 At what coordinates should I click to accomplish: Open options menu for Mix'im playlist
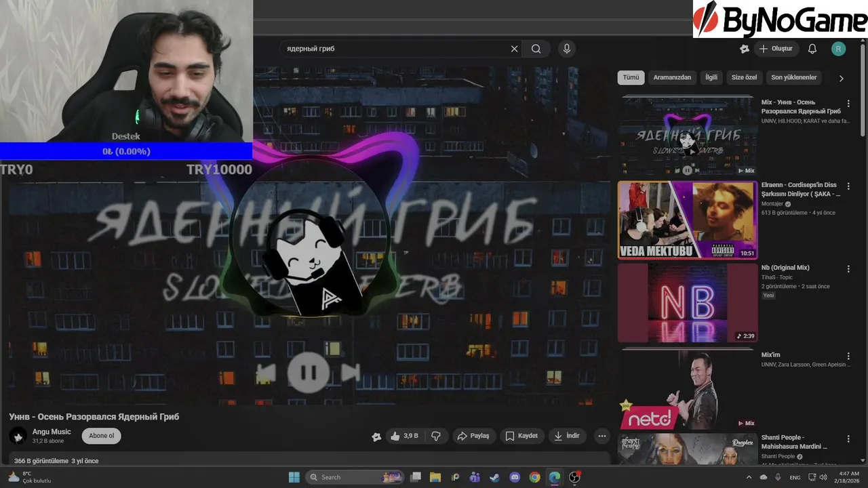[848, 356]
